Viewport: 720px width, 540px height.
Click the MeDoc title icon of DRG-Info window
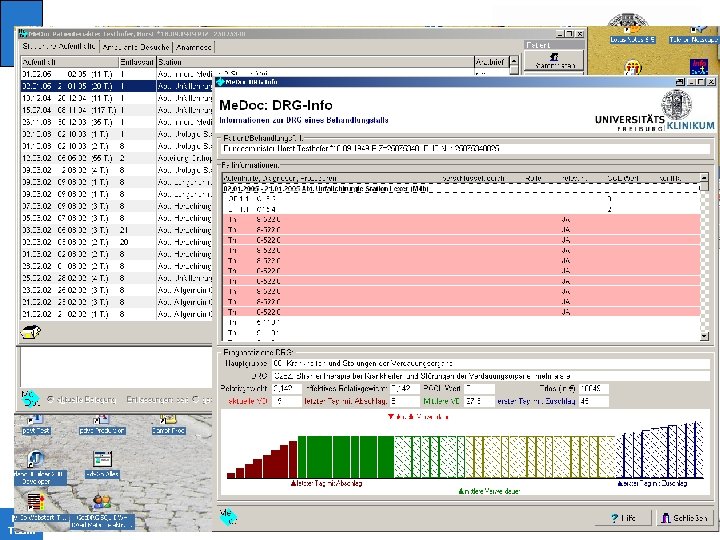click(x=220, y=82)
